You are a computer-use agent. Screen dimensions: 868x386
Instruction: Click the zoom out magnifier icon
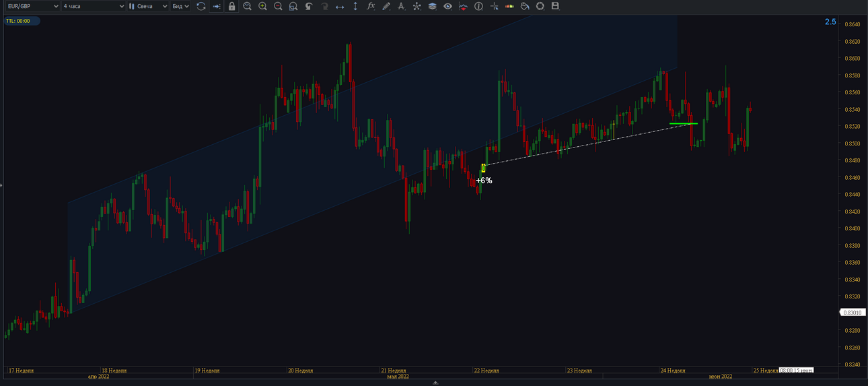tap(278, 6)
